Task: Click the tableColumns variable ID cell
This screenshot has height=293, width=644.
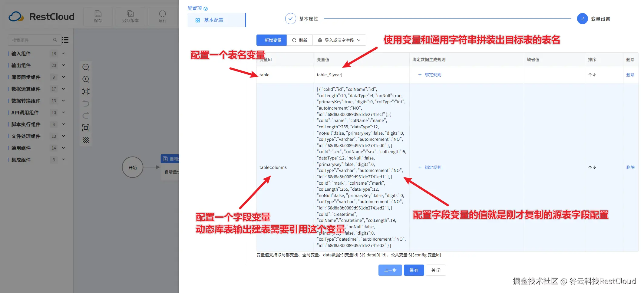Action: (x=285, y=167)
